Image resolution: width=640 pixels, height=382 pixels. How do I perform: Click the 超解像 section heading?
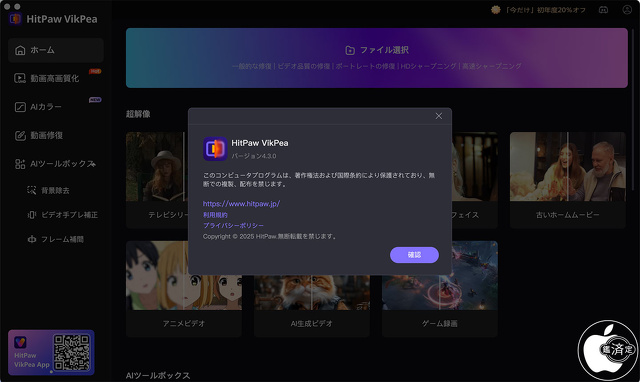point(138,114)
